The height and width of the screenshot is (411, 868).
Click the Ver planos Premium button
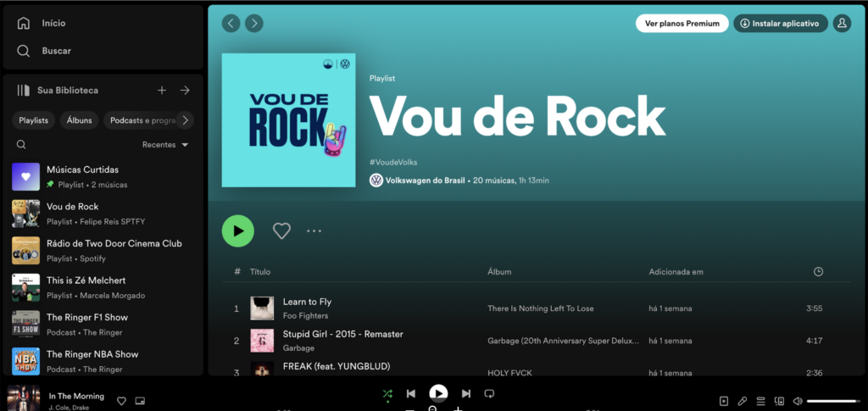click(682, 24)
